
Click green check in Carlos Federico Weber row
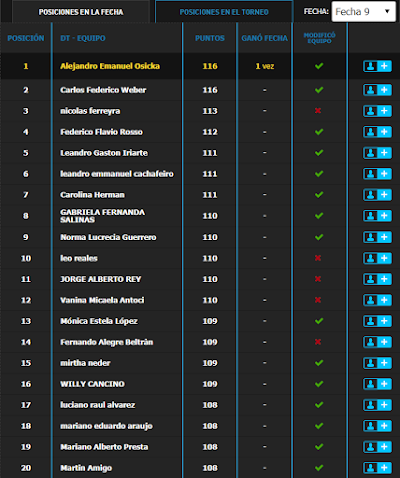[x=319, y=90]
